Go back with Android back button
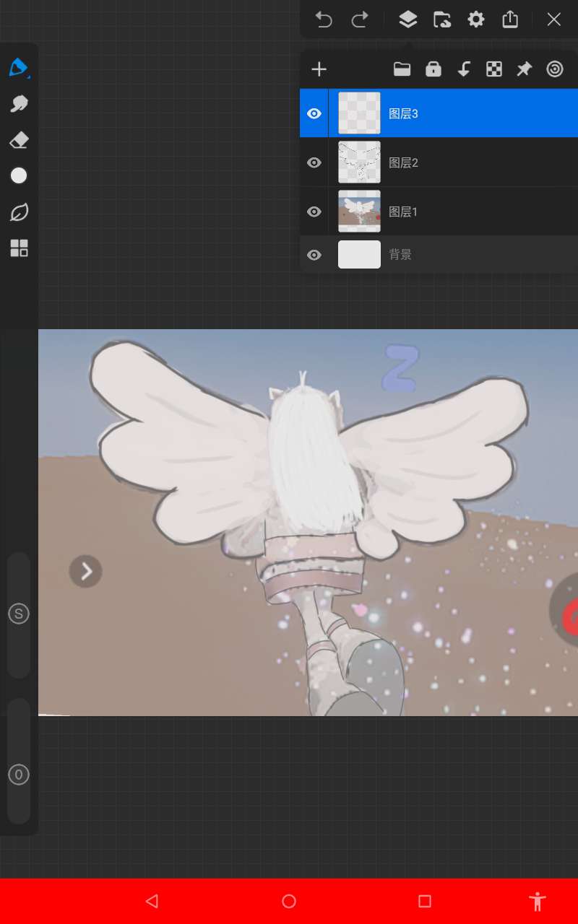The image size is (578, 924). pos(152,901)
